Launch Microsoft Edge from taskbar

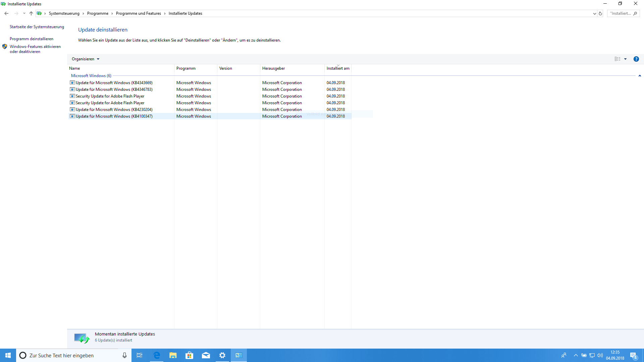tap(157, 355)
